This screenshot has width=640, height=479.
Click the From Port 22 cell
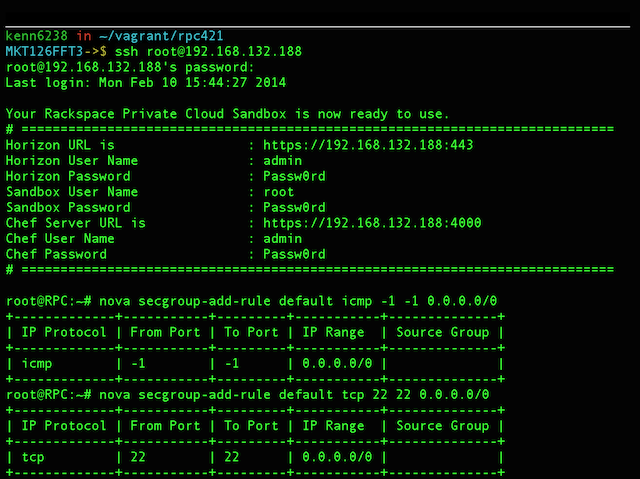point(138,457)
